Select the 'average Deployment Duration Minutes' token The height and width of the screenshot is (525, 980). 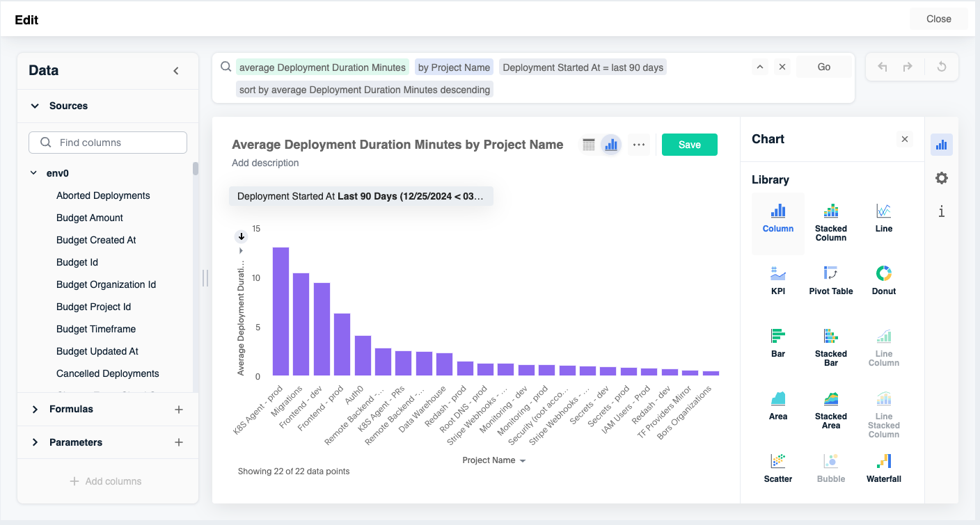(x=322, y=67)
